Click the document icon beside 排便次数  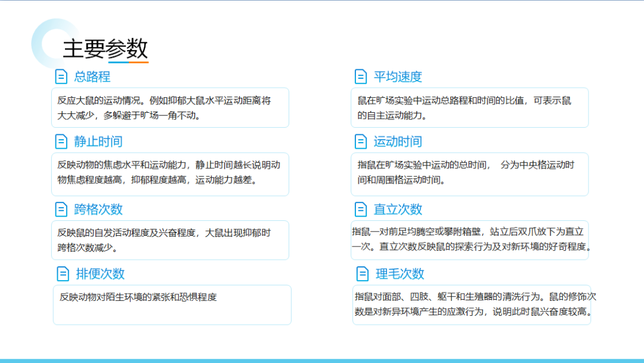point(63,273)
